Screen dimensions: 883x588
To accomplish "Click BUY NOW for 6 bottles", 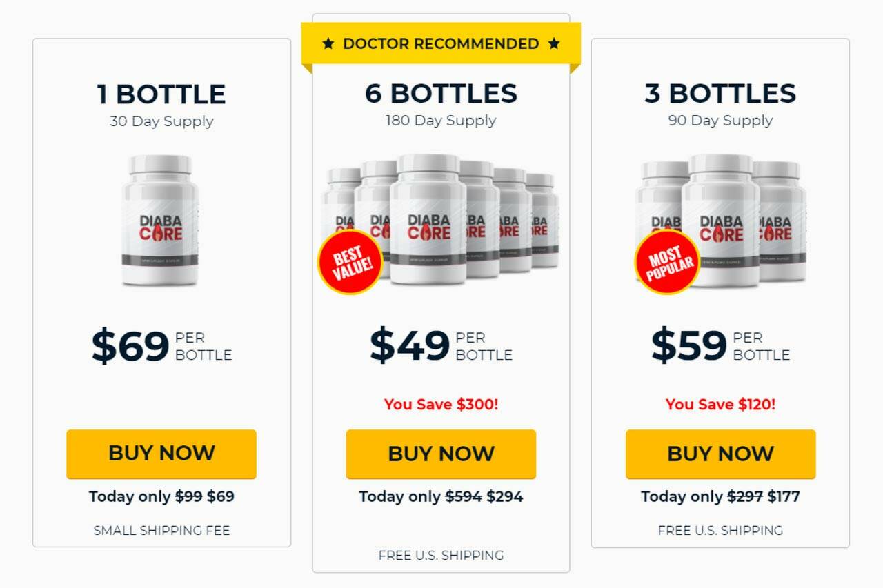I will (441, 454).
